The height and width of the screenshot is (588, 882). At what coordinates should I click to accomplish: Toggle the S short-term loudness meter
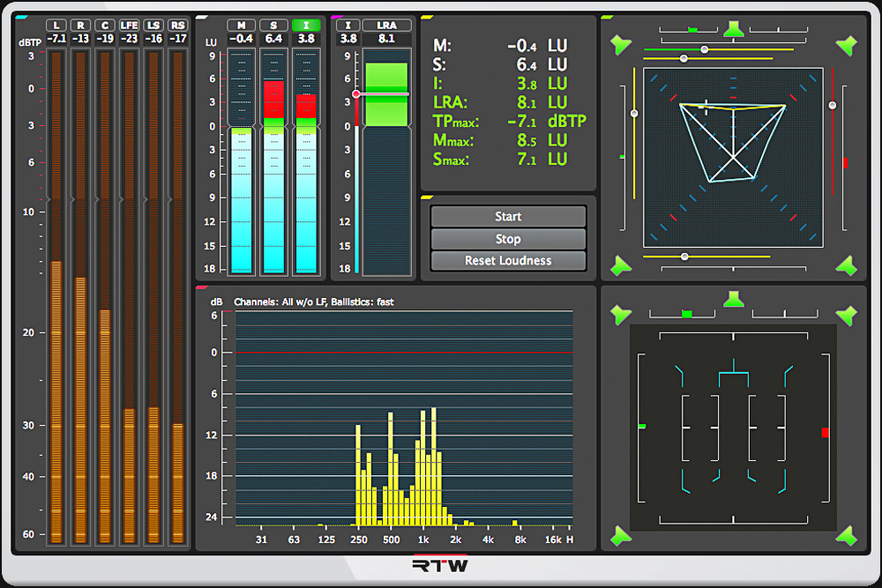[273, 25]
